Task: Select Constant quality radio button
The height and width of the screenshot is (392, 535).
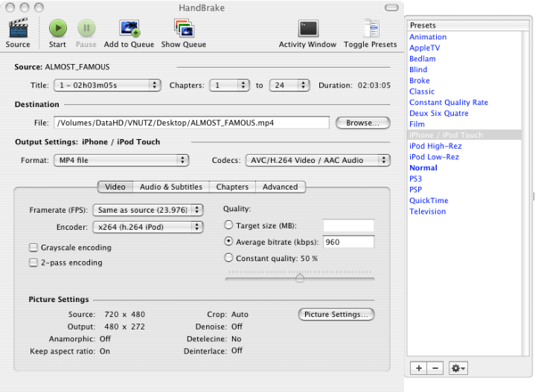Action: (228, 257)
